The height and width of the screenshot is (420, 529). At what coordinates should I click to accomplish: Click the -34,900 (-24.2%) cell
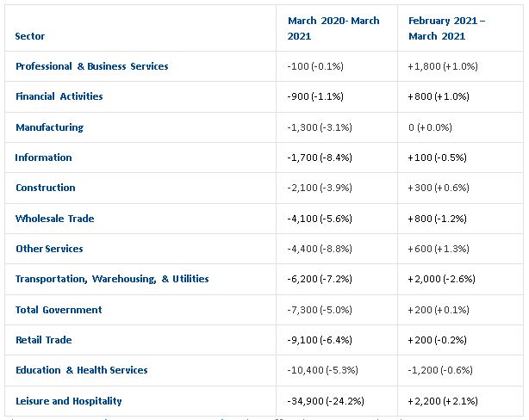(325, 401)
